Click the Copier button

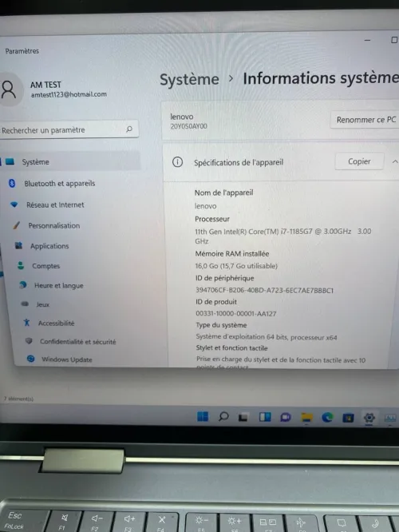point(359,161)
